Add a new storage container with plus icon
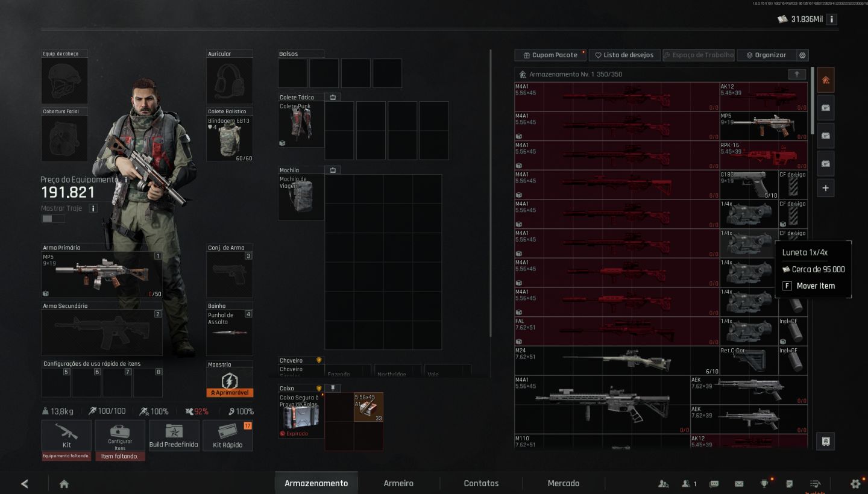Viewport: 868px width, 494px height. 825,188
